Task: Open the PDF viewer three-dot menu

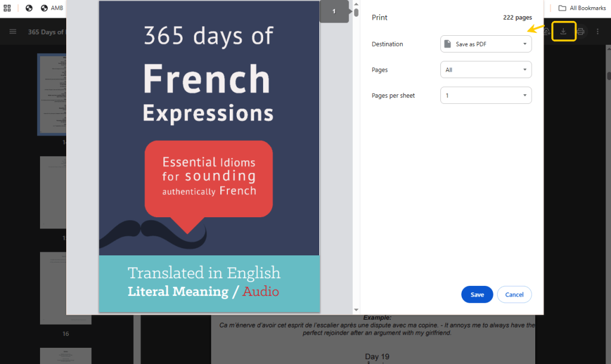Action: [598, 32]
